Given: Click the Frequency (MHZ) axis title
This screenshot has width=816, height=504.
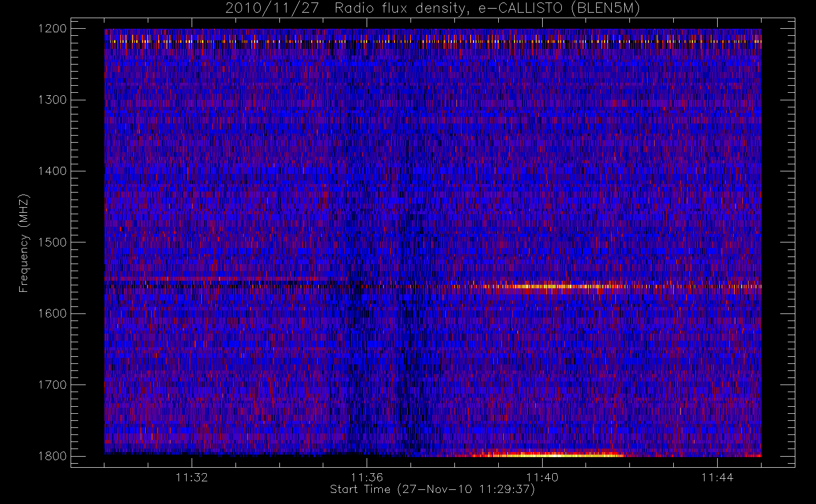Looking at the screenshot, I should coord(24,243).
